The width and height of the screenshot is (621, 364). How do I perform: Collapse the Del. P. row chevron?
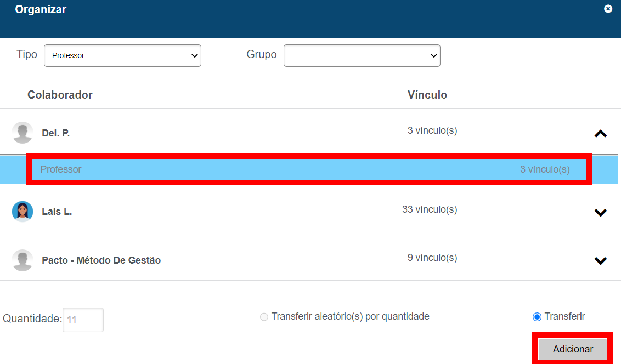601,133
